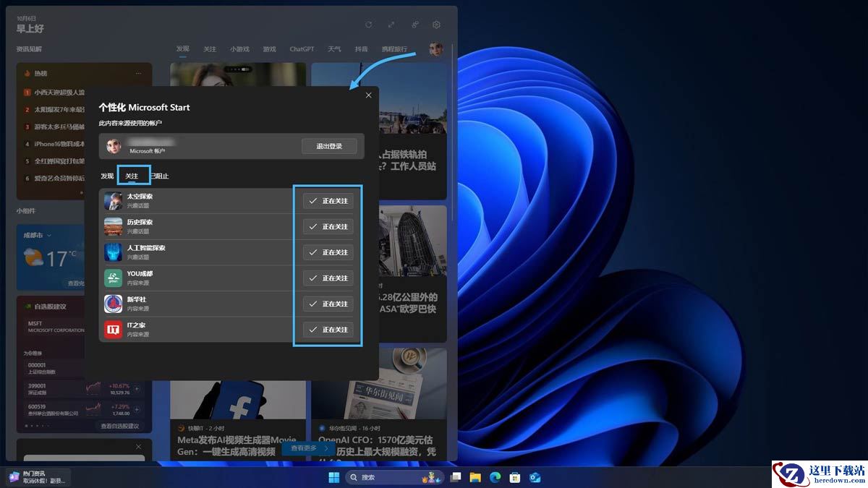Toggle 正在关注 for 新华社
This screenshot has width=868, height=488.
coord(328,304)
